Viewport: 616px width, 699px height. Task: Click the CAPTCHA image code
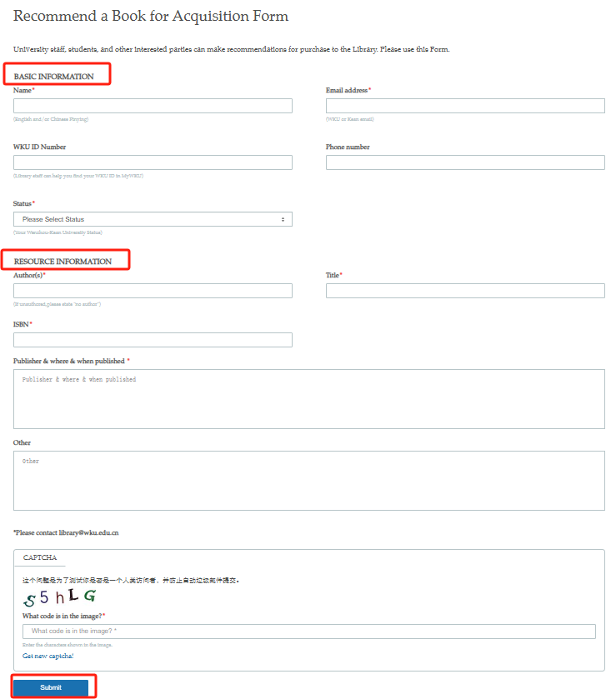pyautogui.click(x=59, y=597)
